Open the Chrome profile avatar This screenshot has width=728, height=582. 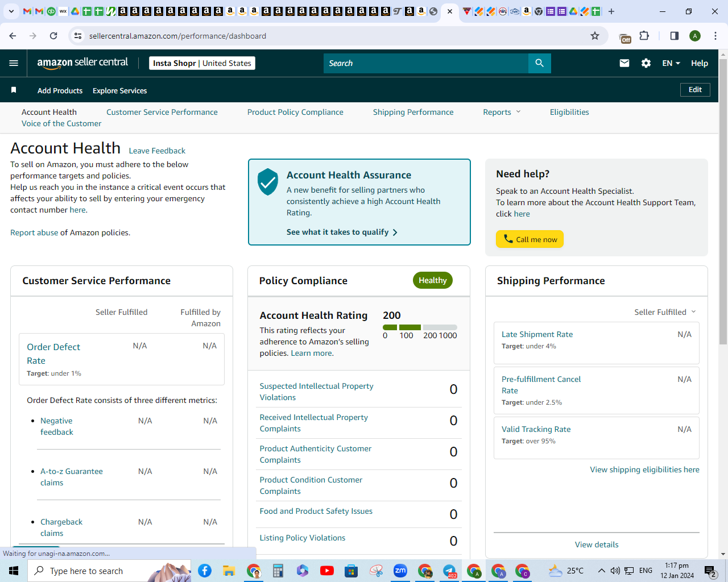click(x=695, y=36)
